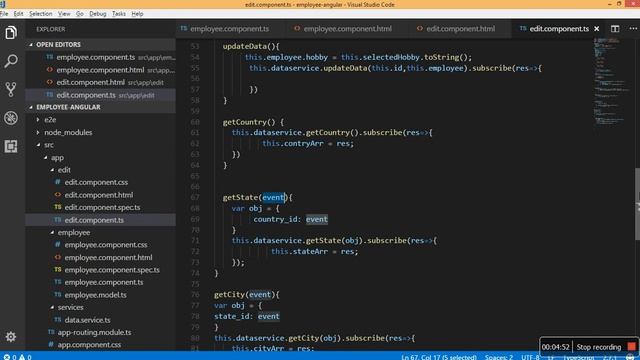Viewport: 640px width, 360px height.
Task: Open employee.component.html in Open Editors list
Action: 100,70
